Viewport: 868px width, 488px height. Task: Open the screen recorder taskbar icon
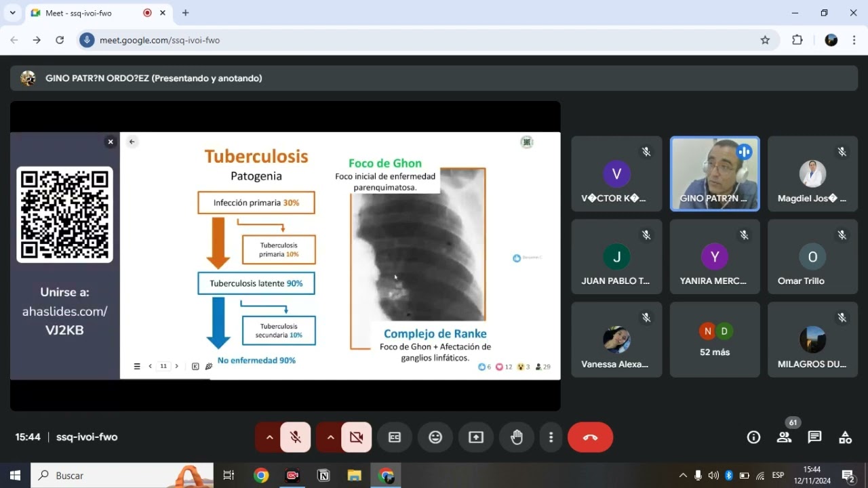(x=292, y=475)
